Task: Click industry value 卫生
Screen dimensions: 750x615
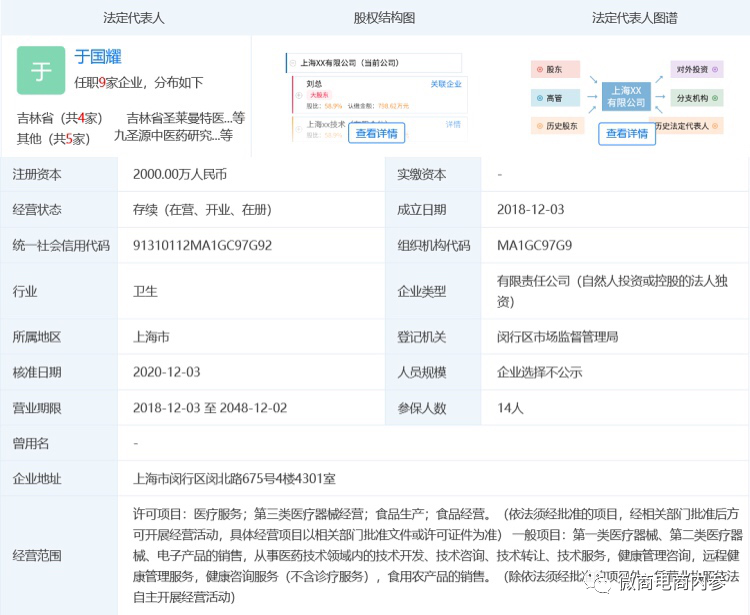Action: (x=145, y=291)
